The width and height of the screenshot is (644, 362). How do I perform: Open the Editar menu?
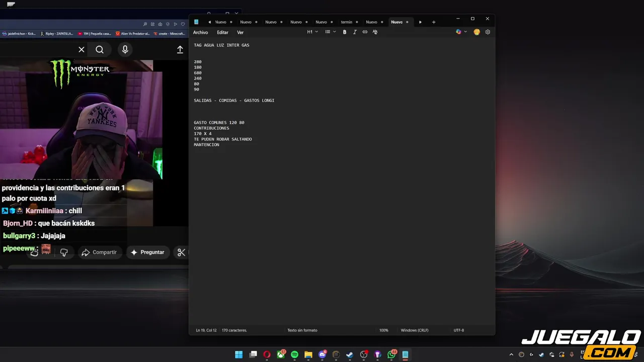[222, 32]
